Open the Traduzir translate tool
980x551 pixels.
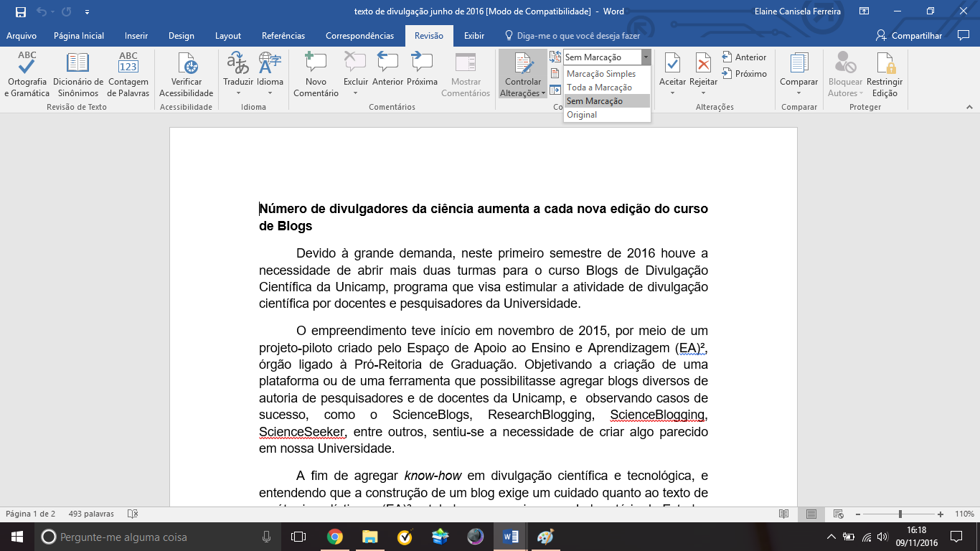pos(238,75)
